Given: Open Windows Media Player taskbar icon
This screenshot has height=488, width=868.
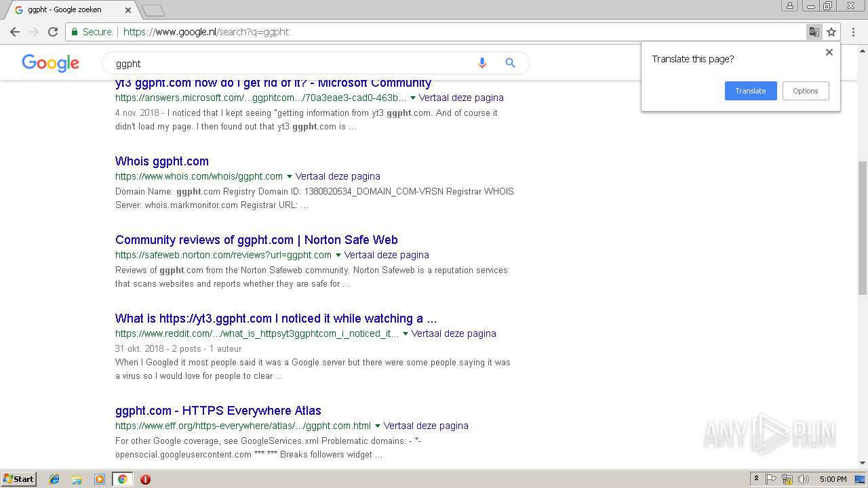Looking at the screenshot, I should (x=100, y=479).
